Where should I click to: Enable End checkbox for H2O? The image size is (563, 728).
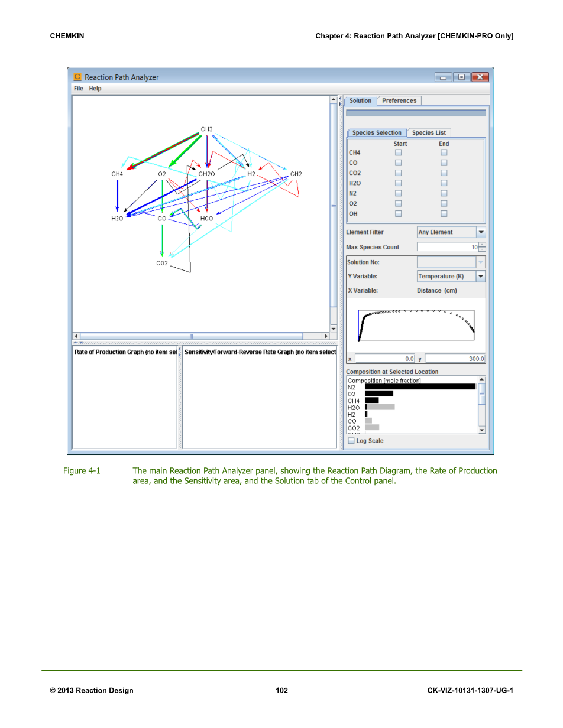444,183
